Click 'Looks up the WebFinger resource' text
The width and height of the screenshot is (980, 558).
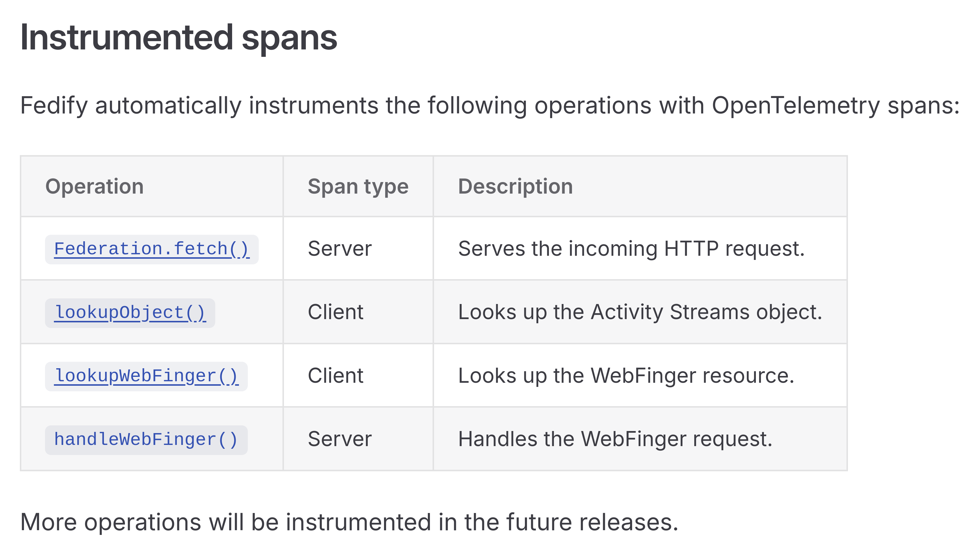click(626, 376)
